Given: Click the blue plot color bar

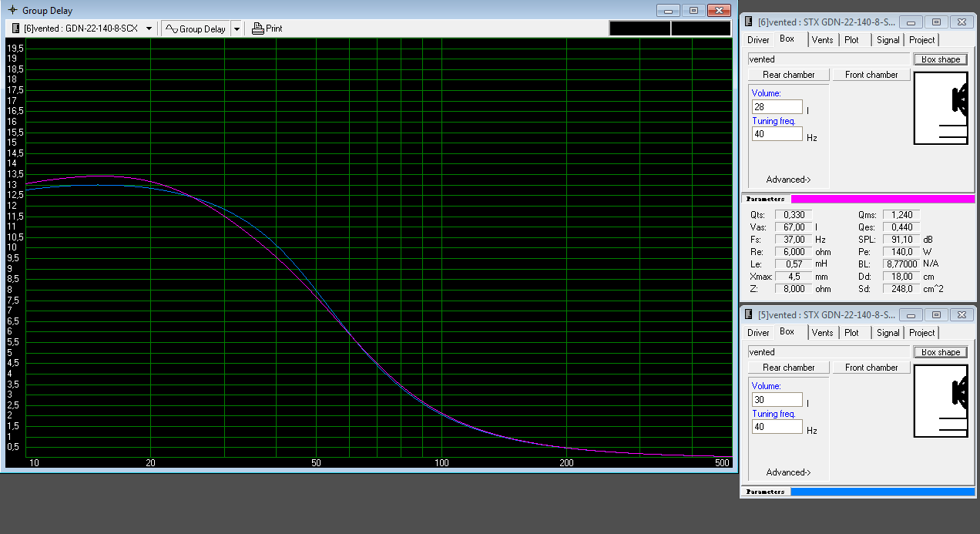Looking at the screenshot, I should coord(883,492).
